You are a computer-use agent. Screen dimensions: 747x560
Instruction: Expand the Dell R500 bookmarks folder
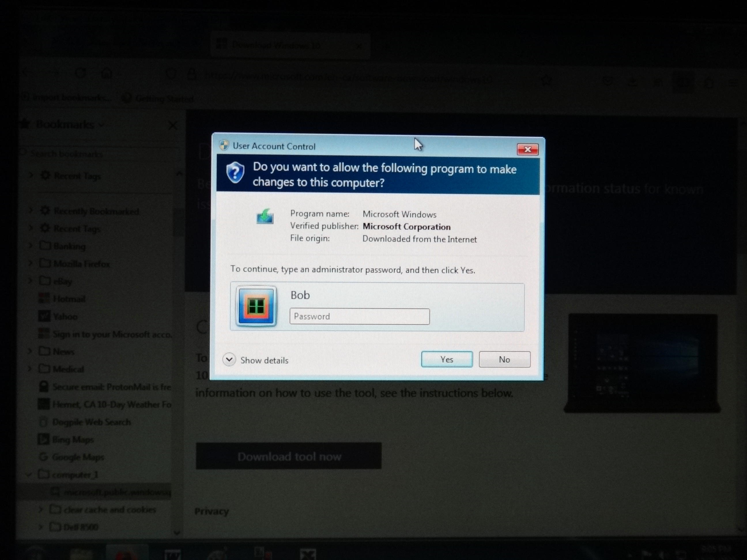click(41, 527)
